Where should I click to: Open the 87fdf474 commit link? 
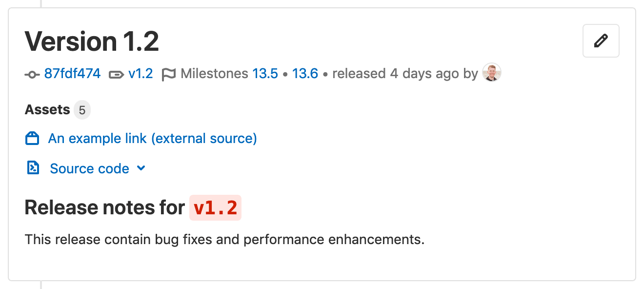tap(72, 74)
